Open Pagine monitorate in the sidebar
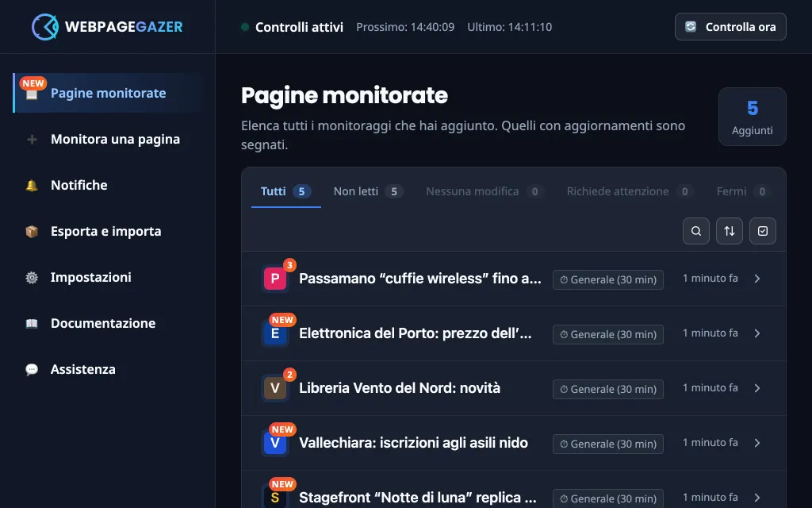812x508 pixels. click(108, 94)
